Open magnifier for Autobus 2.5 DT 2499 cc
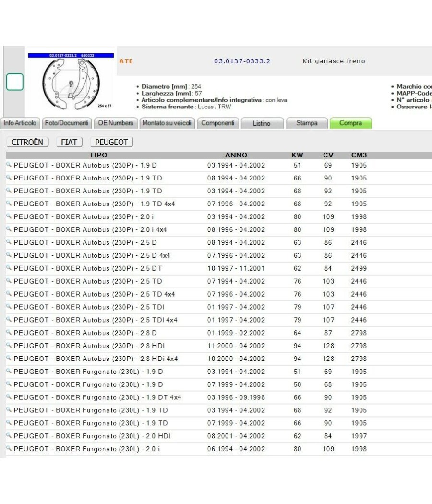The width and height of the screenshot is (432, 504). [9, 268]
